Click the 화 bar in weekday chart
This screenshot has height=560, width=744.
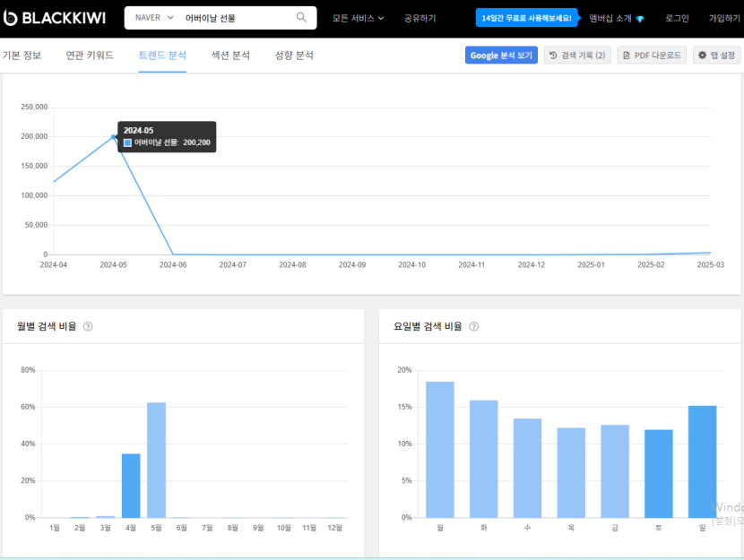(x=483, y=459)
